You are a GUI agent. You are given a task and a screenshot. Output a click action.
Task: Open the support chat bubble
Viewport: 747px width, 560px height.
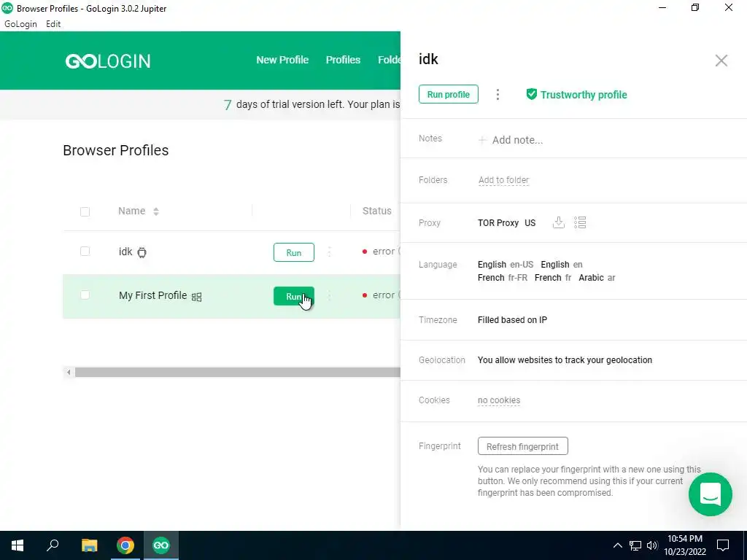(x=710, y=494)
